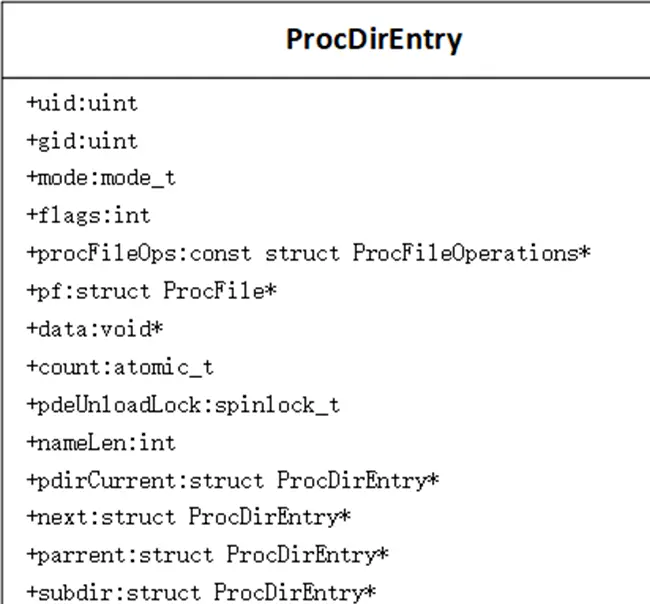Click the plus sign before uid

(x=32, y=102)
